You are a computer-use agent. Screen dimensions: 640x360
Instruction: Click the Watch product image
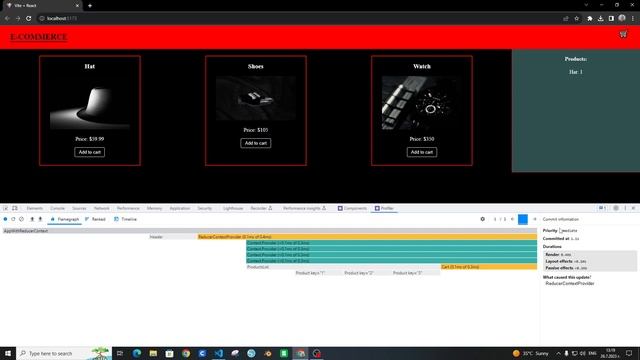tap(422, 103)
